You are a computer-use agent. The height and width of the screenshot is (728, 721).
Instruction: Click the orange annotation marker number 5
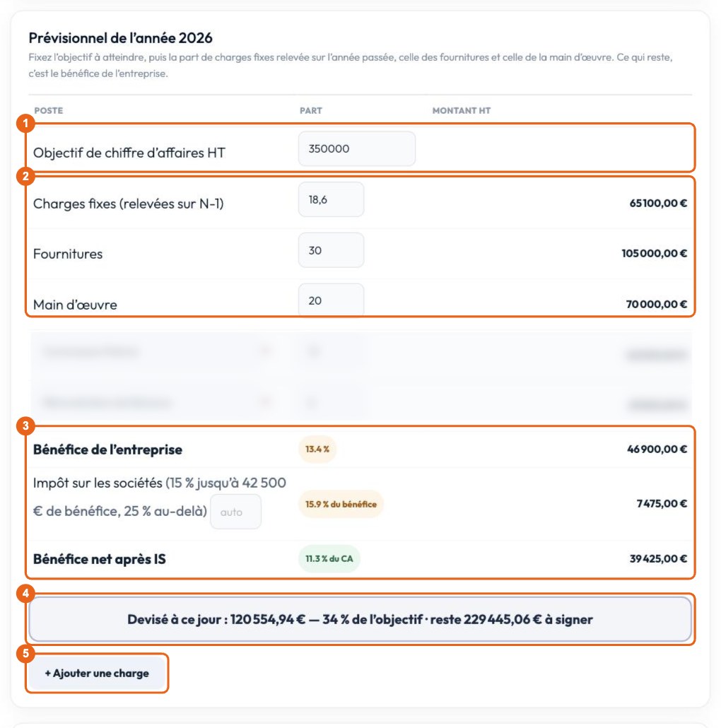25,653
